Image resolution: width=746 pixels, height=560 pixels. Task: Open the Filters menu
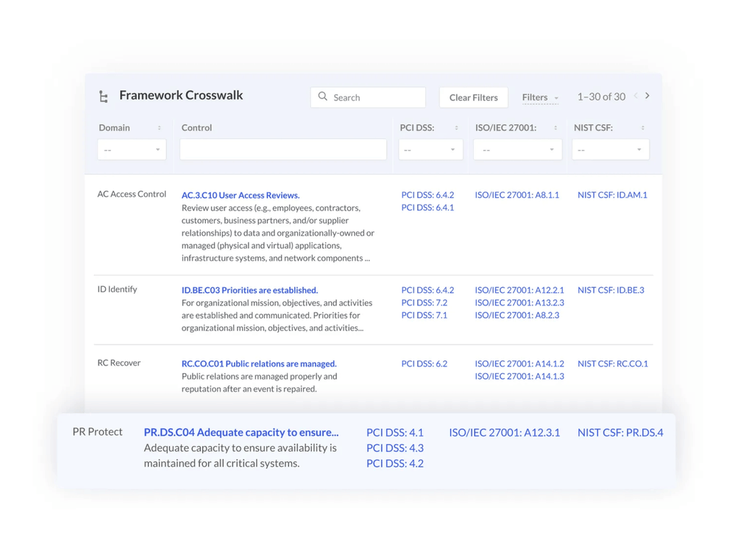pos(540,97)
